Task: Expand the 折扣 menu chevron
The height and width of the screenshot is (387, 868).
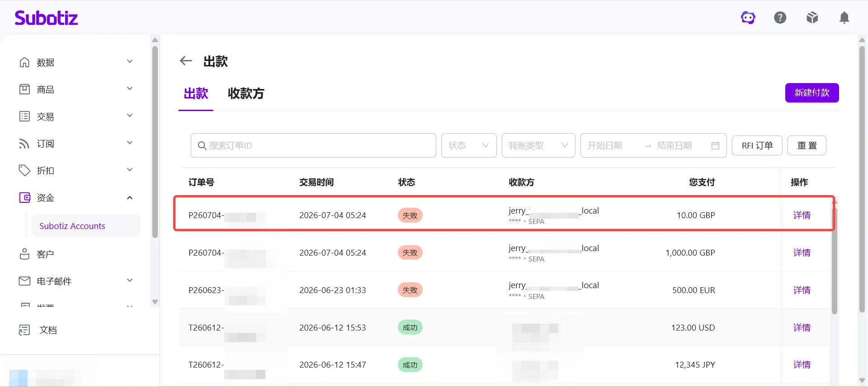Action: click(x=130, y=170)
